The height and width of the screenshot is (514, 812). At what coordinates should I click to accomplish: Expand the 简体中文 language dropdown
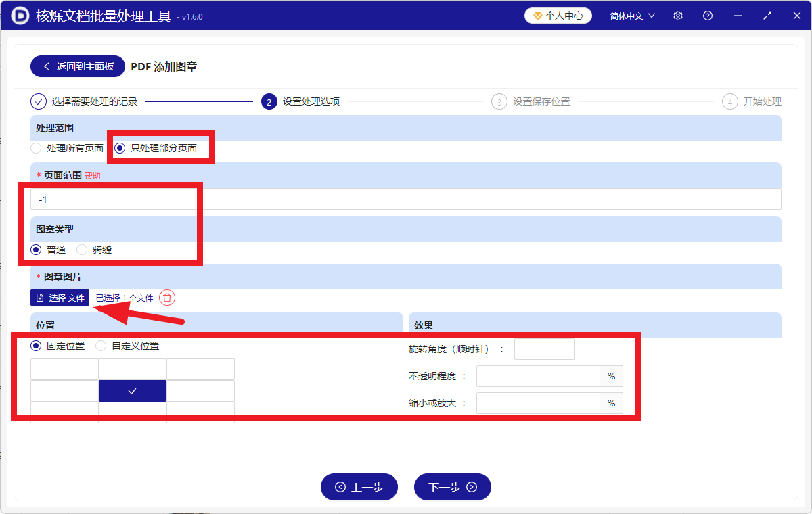[x=631, y=15]
